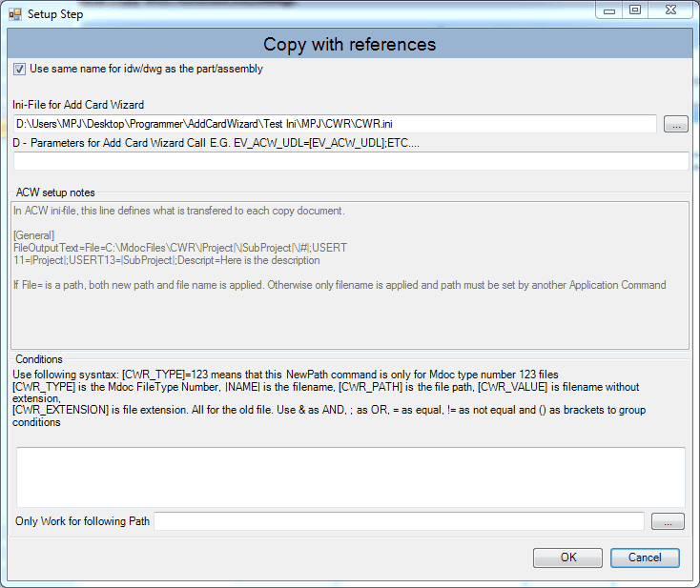Image resolution: width=700 pixels, height=588 pixels.
Task: Click the empty Conditions text area
Action: (349, 476)
